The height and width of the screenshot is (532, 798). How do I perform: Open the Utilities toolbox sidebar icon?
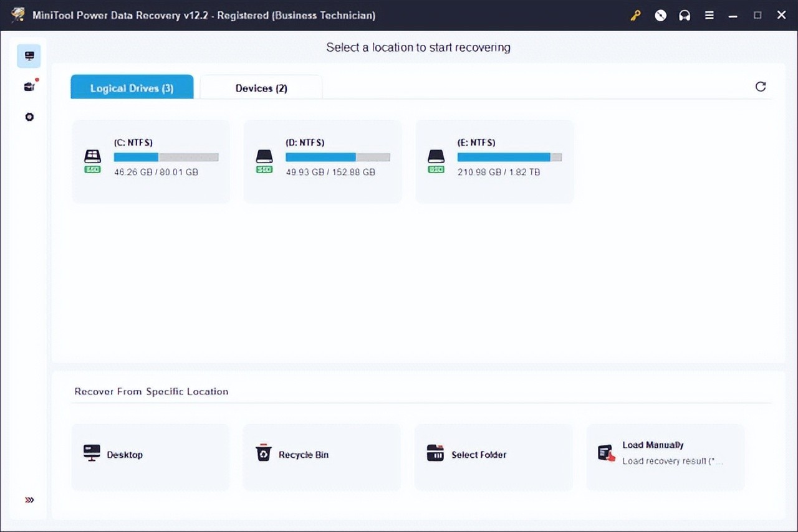29,87
